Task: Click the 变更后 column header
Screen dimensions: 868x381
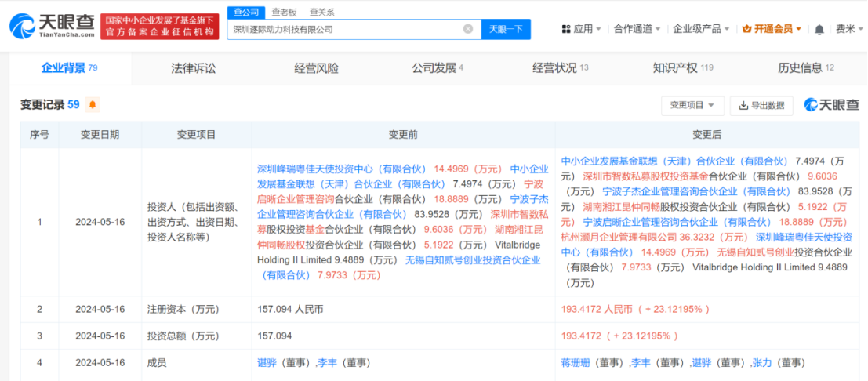Action: pyautogui.click(x=707, y=135)
